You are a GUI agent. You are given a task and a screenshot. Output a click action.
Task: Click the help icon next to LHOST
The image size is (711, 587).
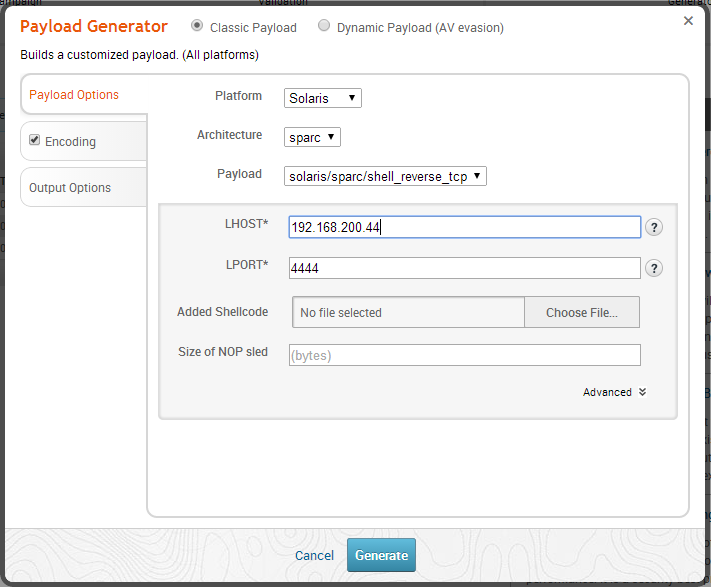pos(654,227)
